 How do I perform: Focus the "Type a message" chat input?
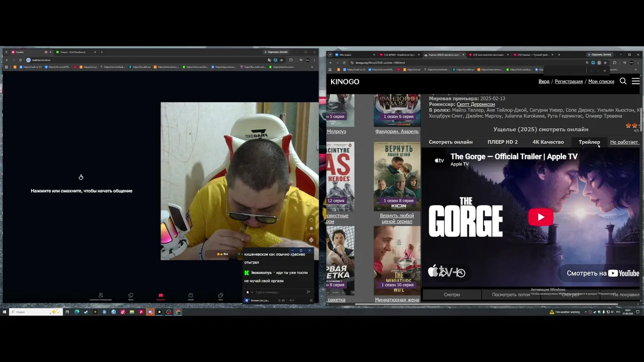(278, 292)
